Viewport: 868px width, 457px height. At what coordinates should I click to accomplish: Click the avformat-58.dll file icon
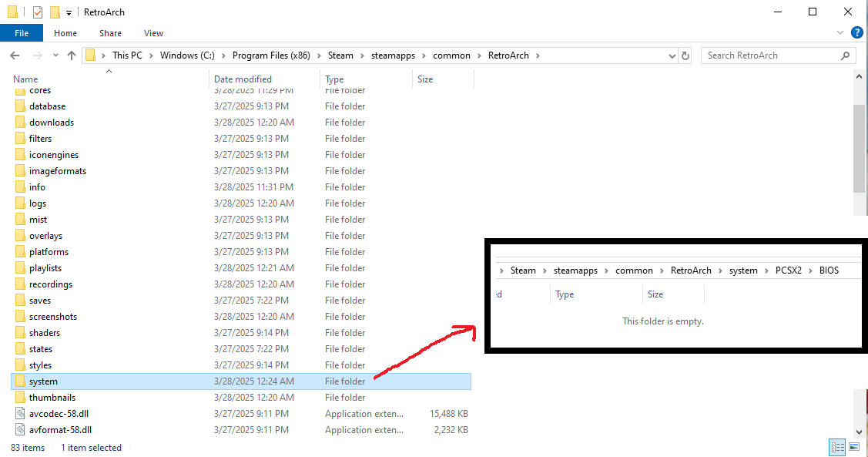coord(20,430)
